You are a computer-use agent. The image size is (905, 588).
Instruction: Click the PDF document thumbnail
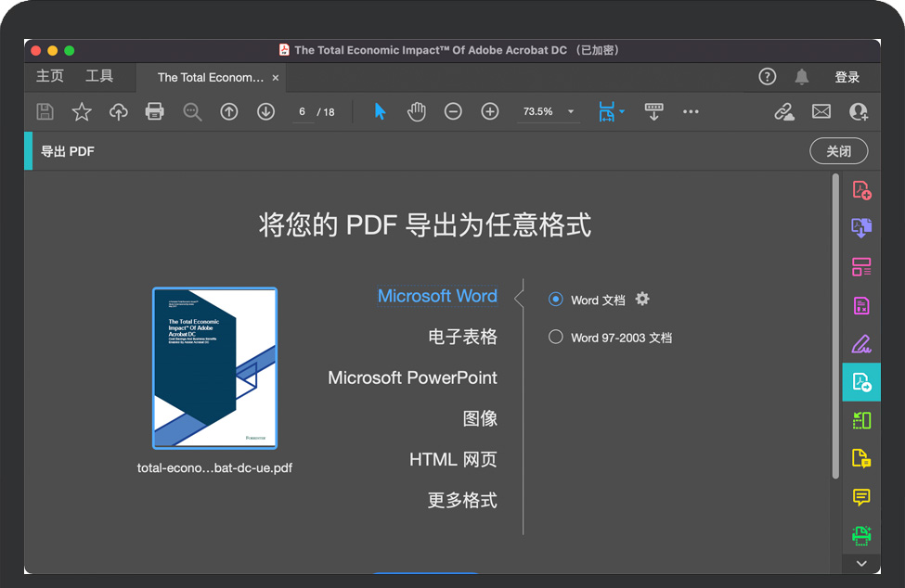[x=214, y=368]
